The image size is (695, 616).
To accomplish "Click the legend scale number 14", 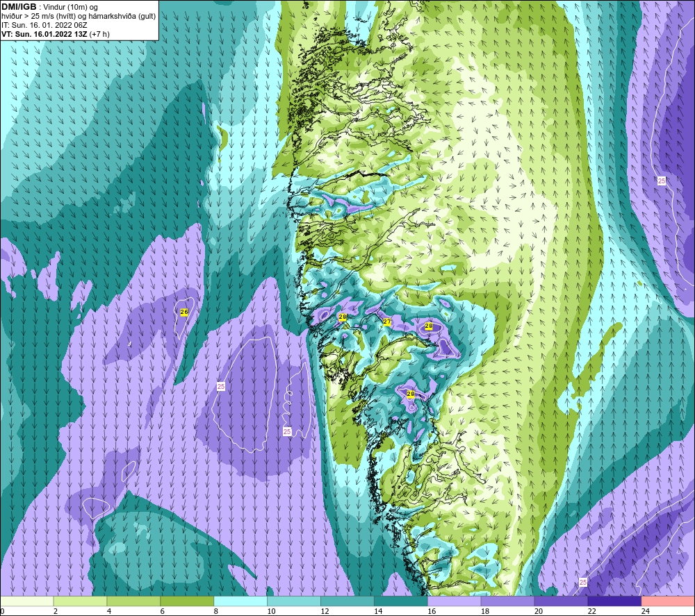I will (x=378, y=611).
